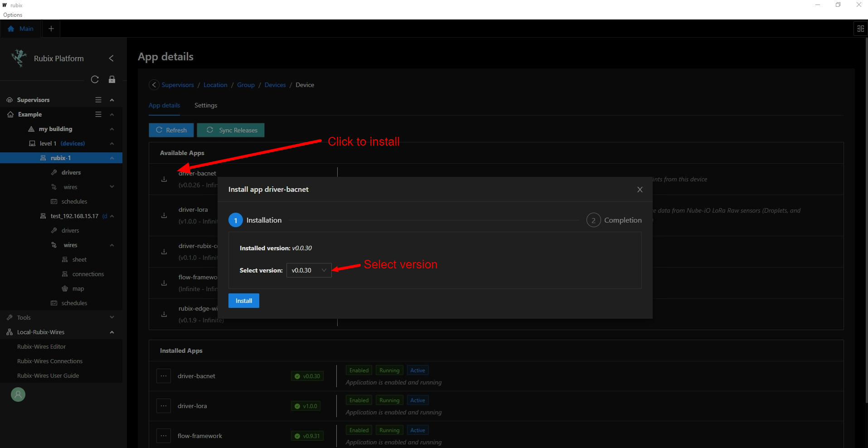Viewport: 868px width, 448px height.
Task: Open the Example list menu icon
Action: 98,114
